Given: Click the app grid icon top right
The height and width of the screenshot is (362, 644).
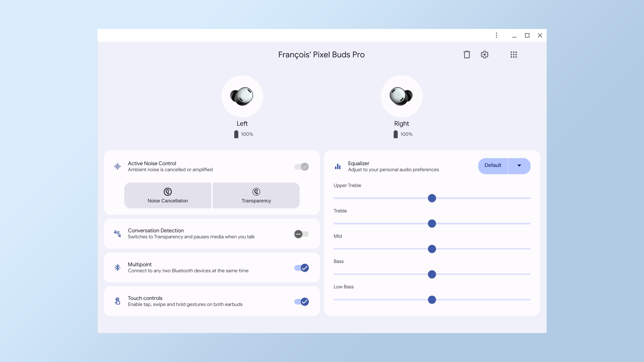Looking at the screenshot, I should tap(513, 54).
